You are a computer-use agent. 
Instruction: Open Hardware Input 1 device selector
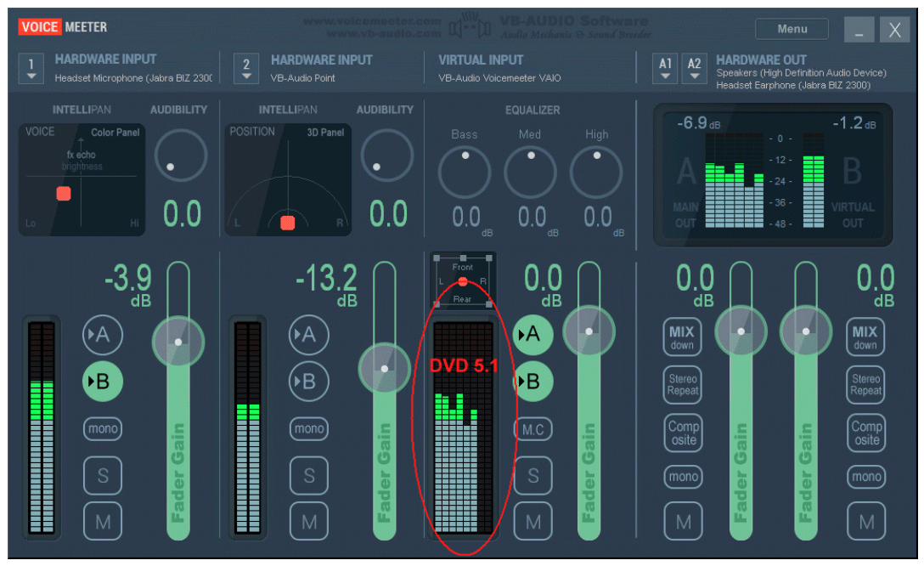pyautogui.click(x=31, y=68)
